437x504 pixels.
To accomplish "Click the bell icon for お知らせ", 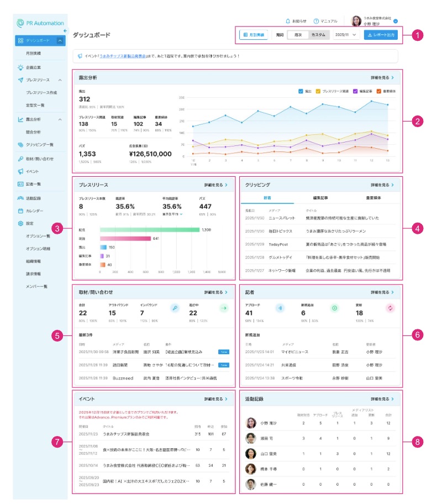I will (x=288, y=20).
